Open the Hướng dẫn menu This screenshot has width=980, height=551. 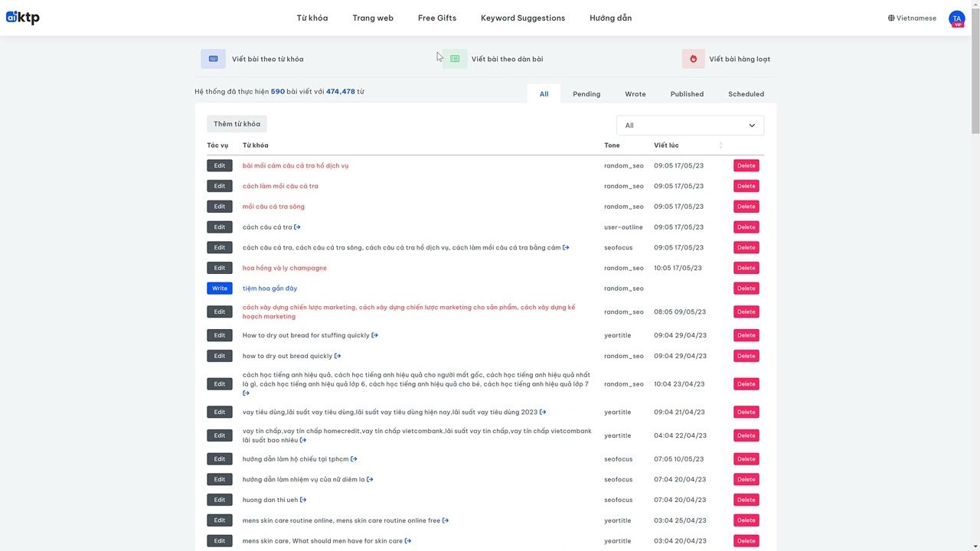[x=611, y=18]
